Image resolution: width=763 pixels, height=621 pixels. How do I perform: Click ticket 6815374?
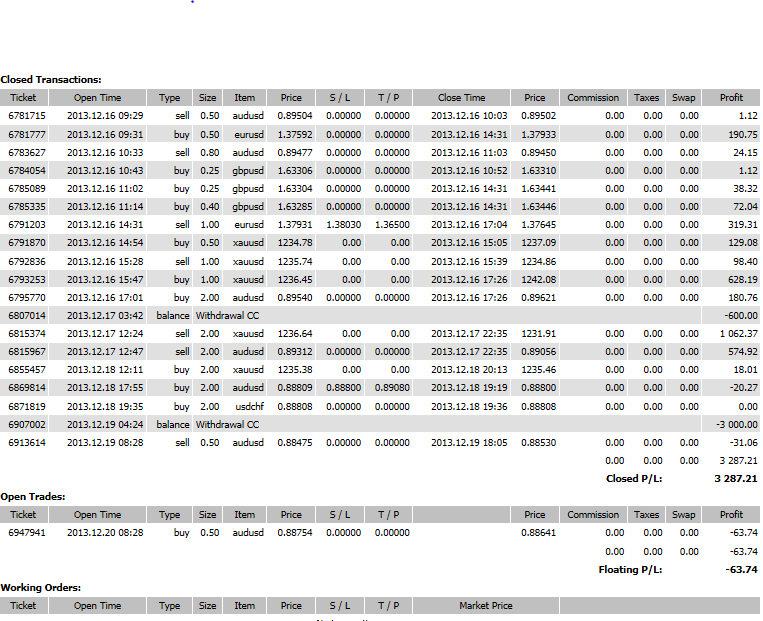[27, 333]
